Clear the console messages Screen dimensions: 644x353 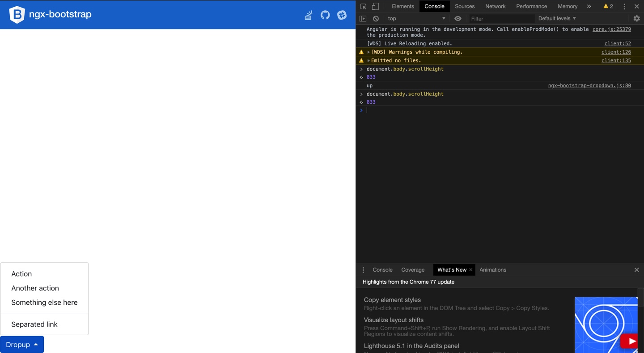pyautogui.click(x=376, y=18)
